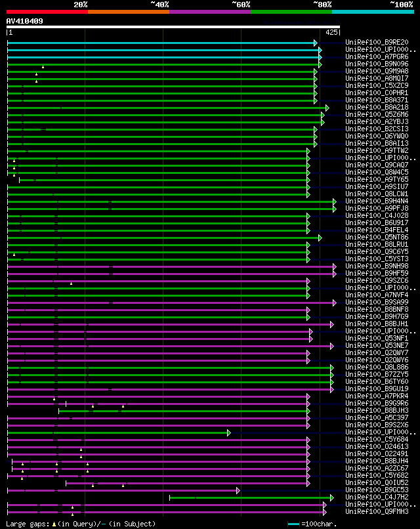Select the purple UniRef100_Q53NE7 alignment bar
Screen dimensions: 420x529
click(171, 346)
